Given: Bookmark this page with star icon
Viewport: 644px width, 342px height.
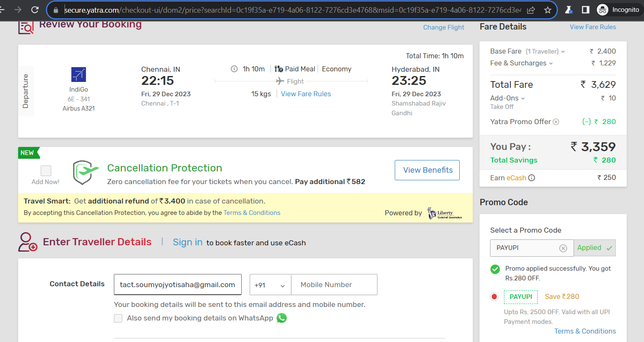Looking at the screenshot, I should (x=547, y=10).
